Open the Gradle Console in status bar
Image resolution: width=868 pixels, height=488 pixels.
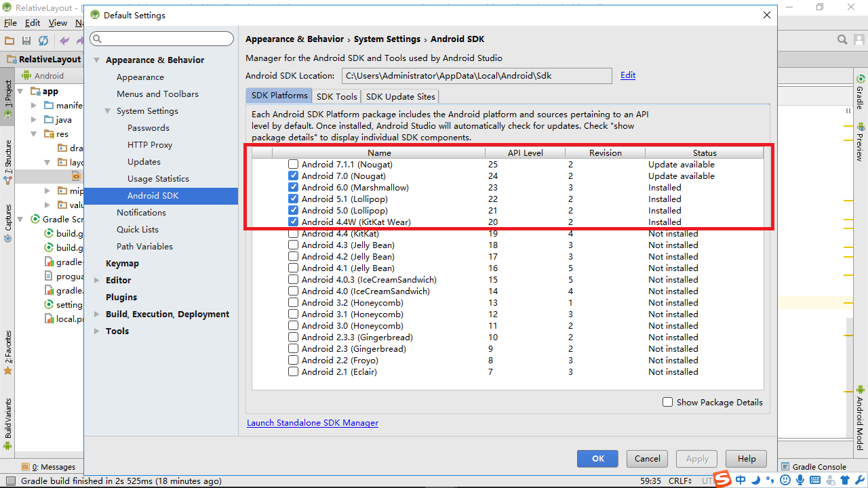coord(814,467)
